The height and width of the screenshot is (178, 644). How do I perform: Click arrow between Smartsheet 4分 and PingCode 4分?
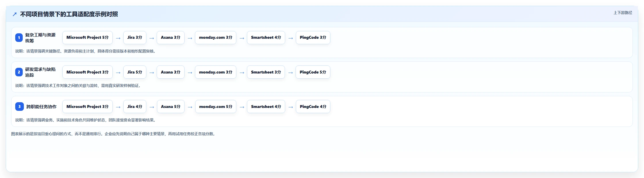(291, 107)
